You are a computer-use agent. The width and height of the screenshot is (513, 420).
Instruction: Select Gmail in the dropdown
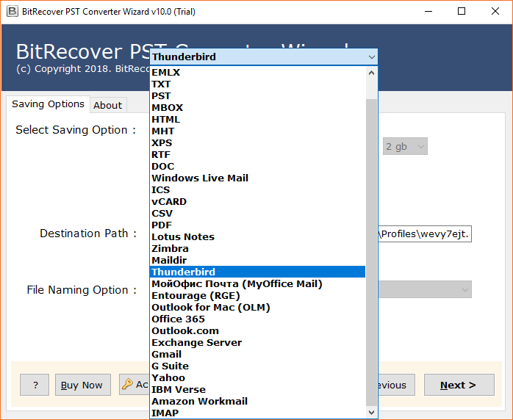(x=257, y=355)
